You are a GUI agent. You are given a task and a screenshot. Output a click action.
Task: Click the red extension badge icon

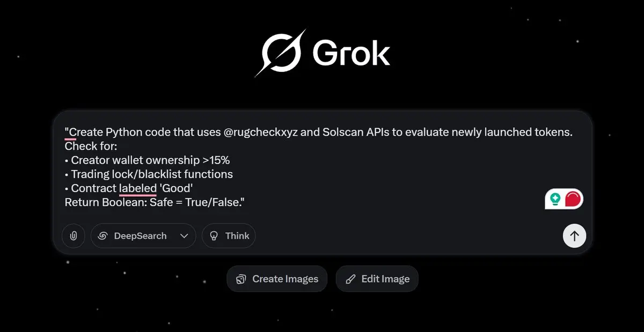pyautogui.click(x=574, y=199)
